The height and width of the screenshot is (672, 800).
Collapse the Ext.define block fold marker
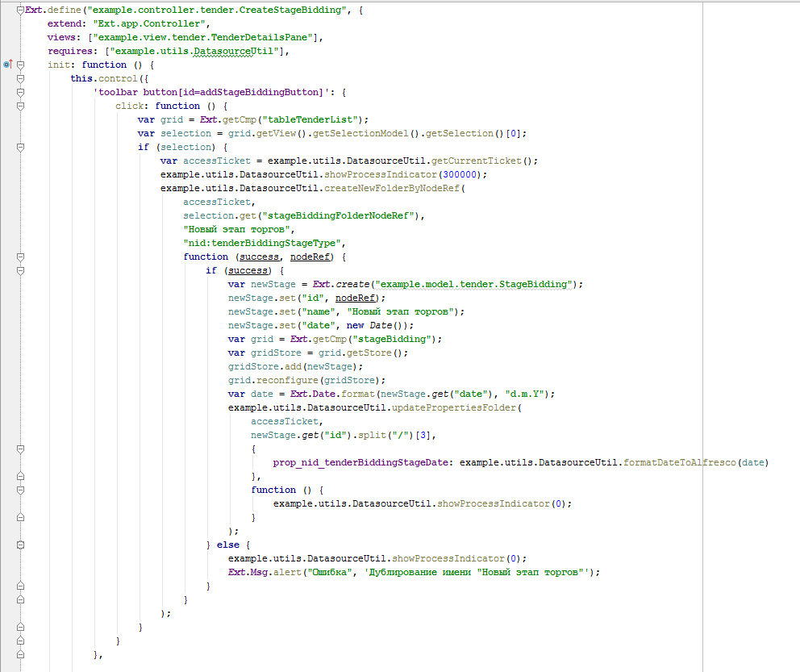[x=20, y=10]
